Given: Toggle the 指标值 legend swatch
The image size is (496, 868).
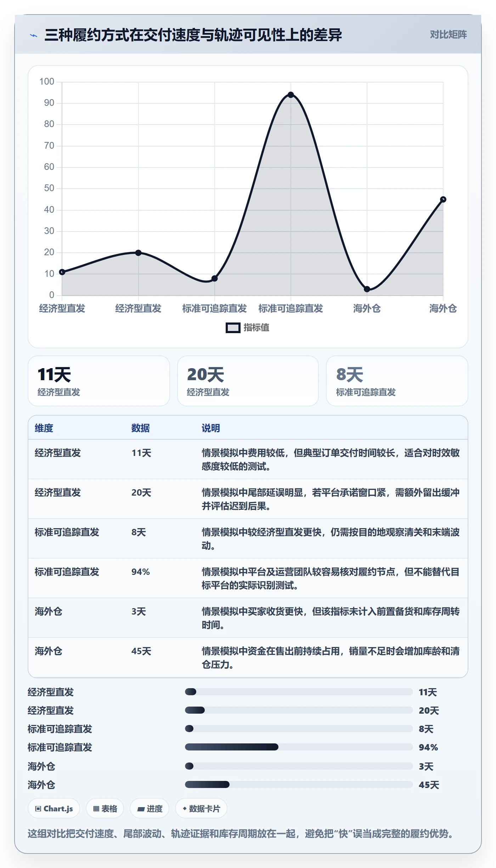Looking at the screenshot, I should [x=233, y=328].
